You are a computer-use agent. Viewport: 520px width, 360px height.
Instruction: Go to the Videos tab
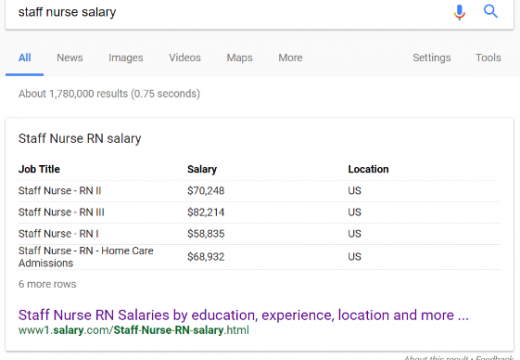point(185,58)
